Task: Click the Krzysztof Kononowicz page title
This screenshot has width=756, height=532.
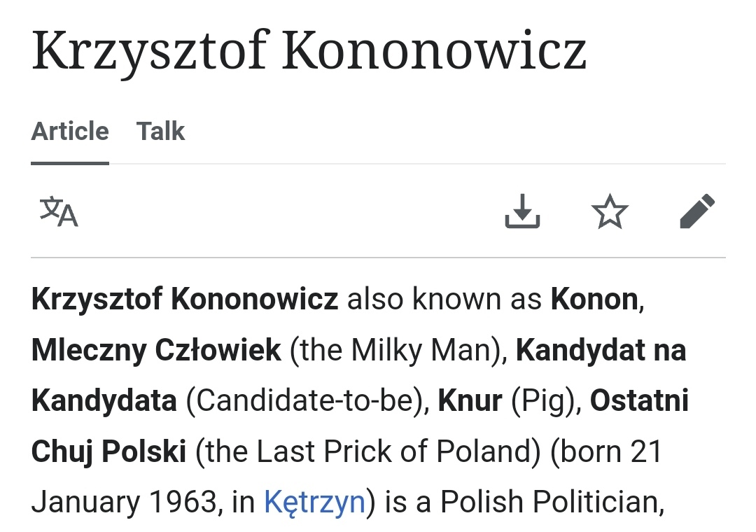Action: [x=309, y=50]
